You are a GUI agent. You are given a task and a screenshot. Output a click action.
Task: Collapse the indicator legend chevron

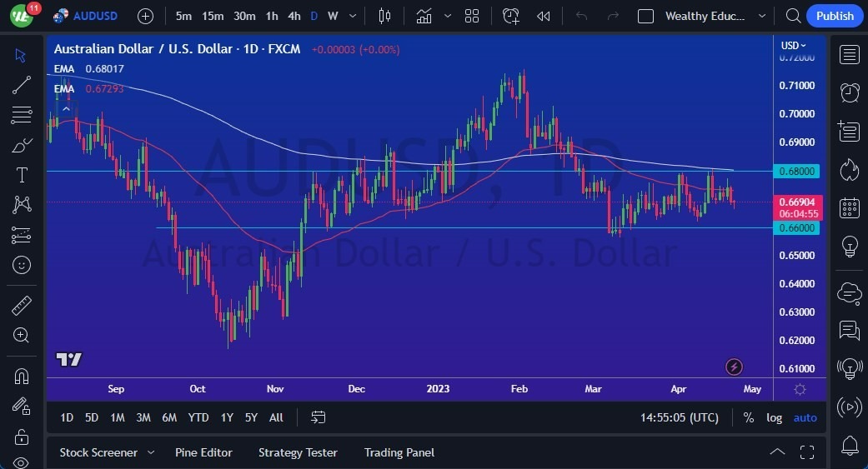coord(66,109)
